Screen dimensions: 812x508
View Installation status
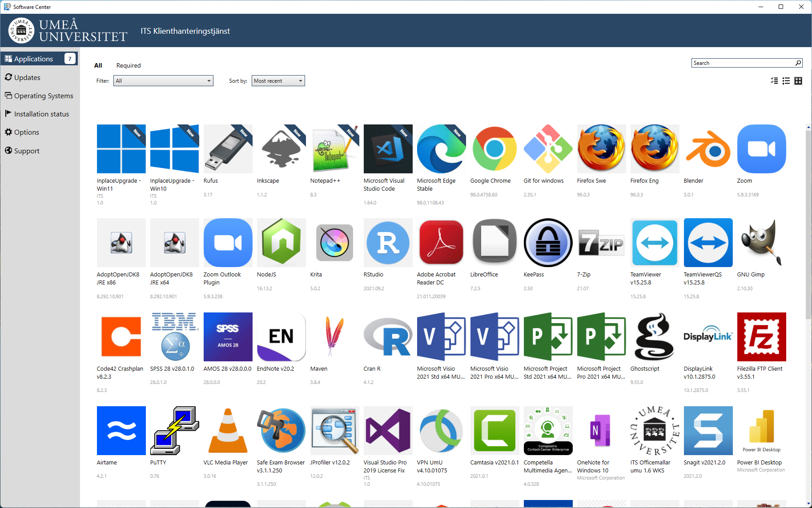coord(40,114)
